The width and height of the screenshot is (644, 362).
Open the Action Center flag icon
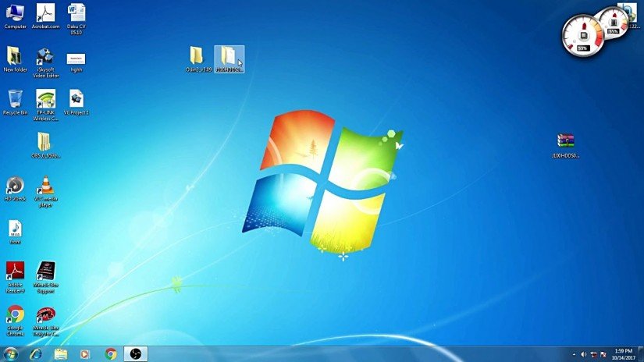point(603,354)
